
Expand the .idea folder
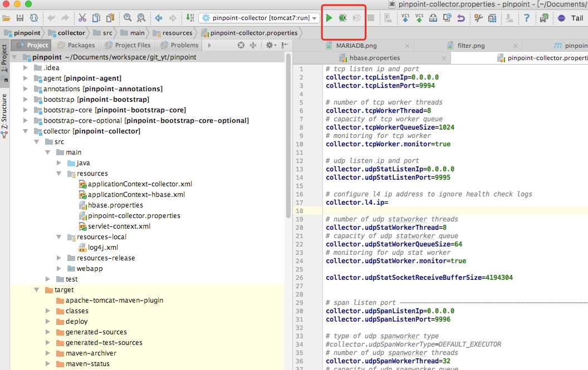26,68
